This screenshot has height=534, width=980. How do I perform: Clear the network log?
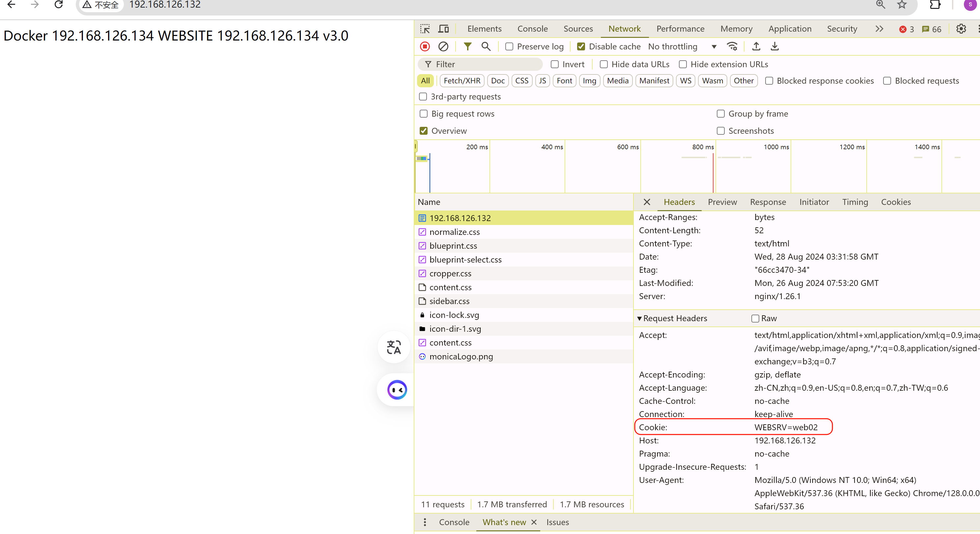443,46
